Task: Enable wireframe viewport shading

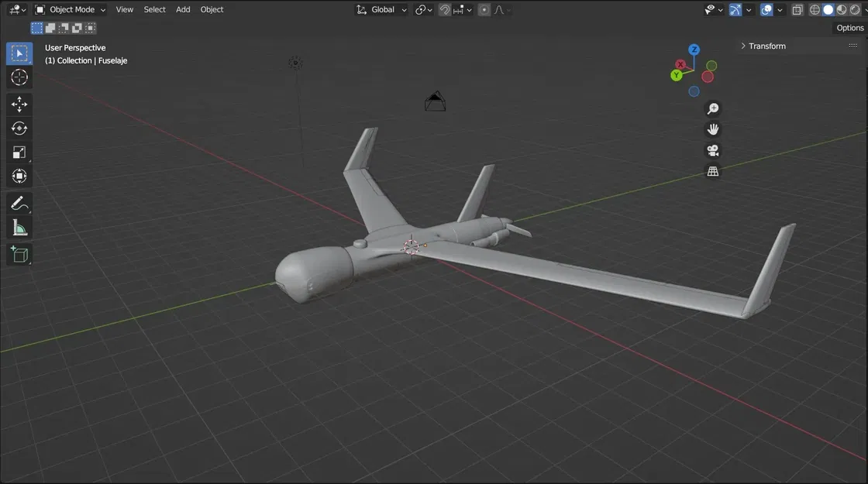Action: tap(813, 9)
